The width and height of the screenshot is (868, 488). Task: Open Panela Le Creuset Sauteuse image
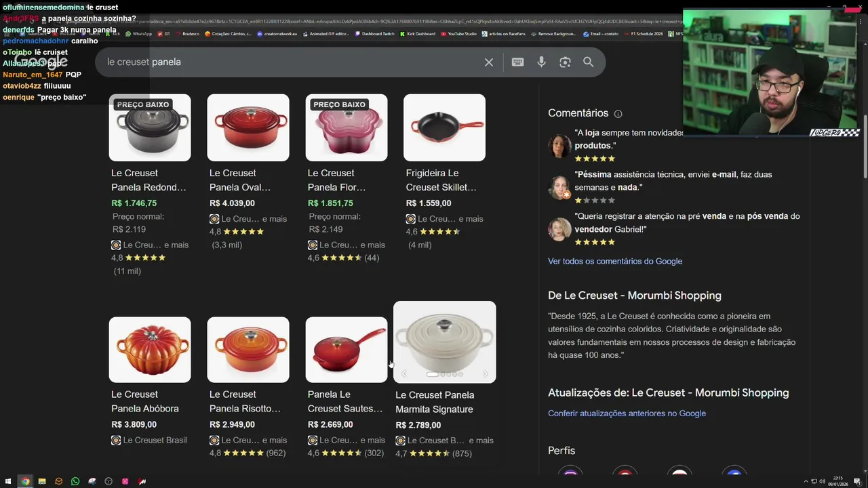pos(347,350)
